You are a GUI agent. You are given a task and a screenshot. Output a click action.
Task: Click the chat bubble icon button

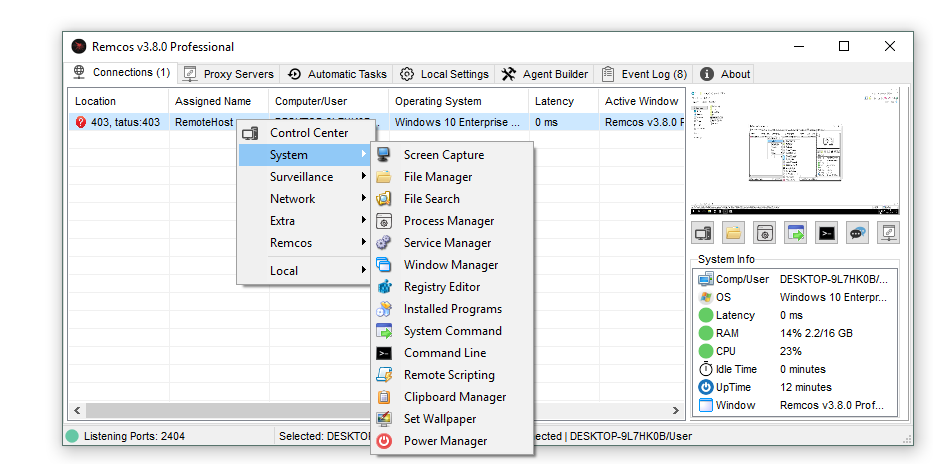tap(857, 233)
